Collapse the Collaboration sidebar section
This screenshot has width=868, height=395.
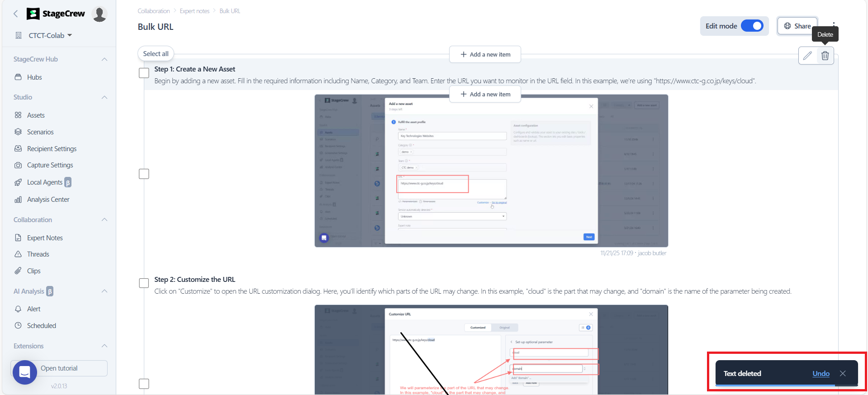[104, 220]
